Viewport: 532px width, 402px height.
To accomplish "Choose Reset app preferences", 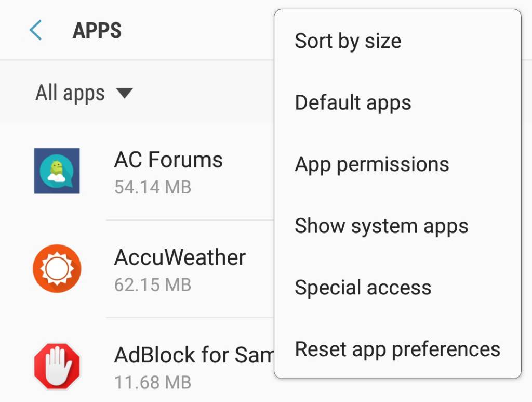I will 397,349.
